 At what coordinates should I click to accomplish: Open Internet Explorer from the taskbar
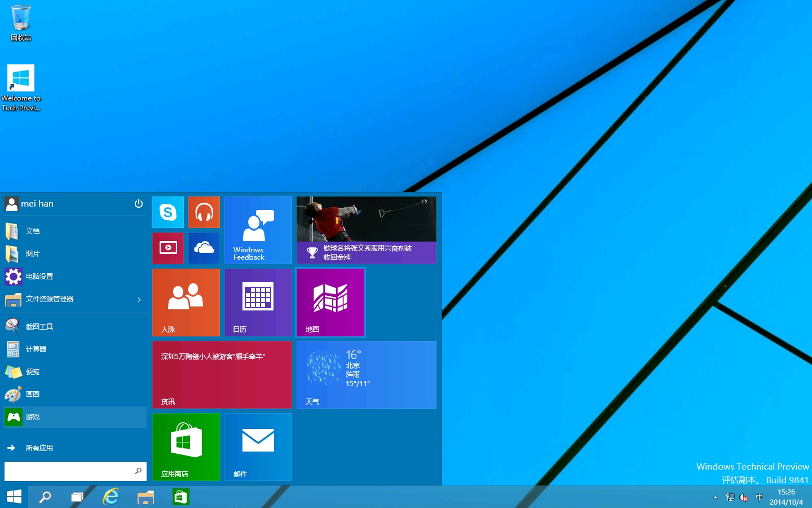[111, 497]
